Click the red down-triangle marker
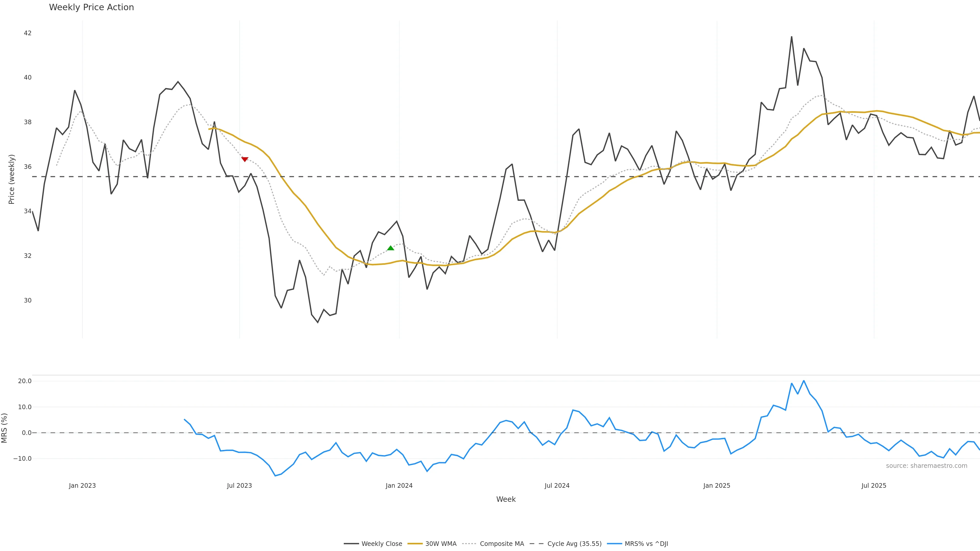The image size is (980, 551). click(x=245, y=159)
